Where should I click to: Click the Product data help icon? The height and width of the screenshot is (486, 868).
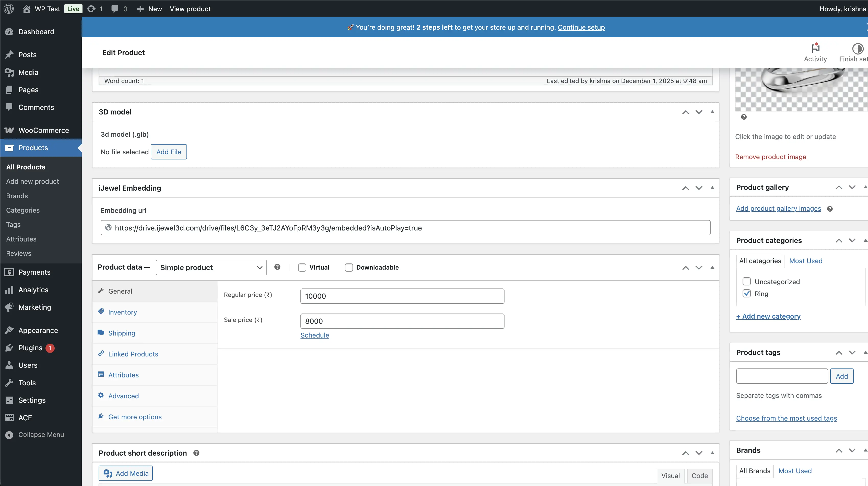click(x=277, y=267)
